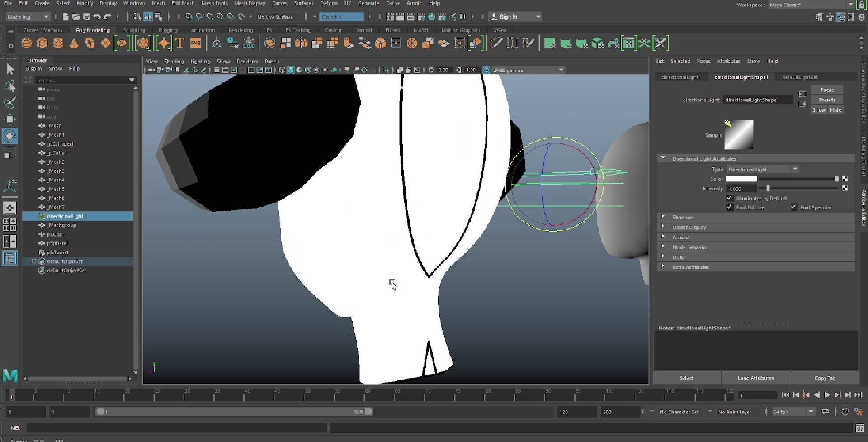
Task: Select the Polygon Sphere creation icon
Action: 26,43
